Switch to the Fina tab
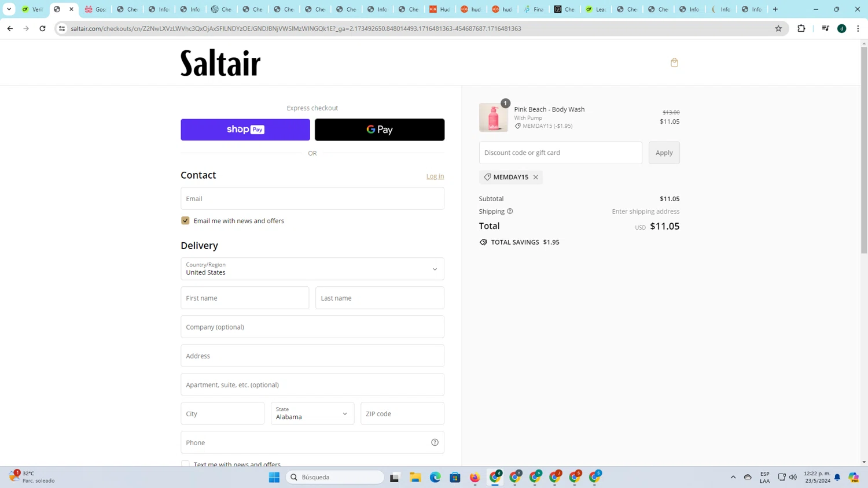 pos(533,9)
